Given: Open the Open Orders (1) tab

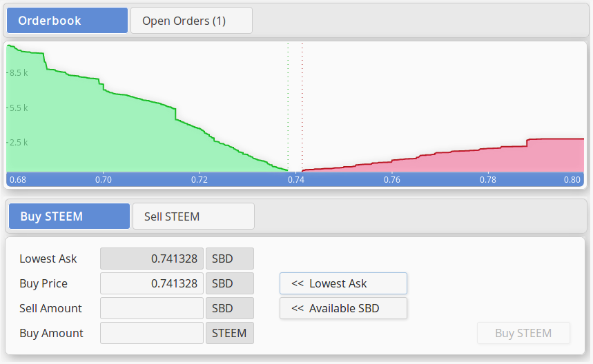Looking at the screenshot, I should [x=191, y=21].
